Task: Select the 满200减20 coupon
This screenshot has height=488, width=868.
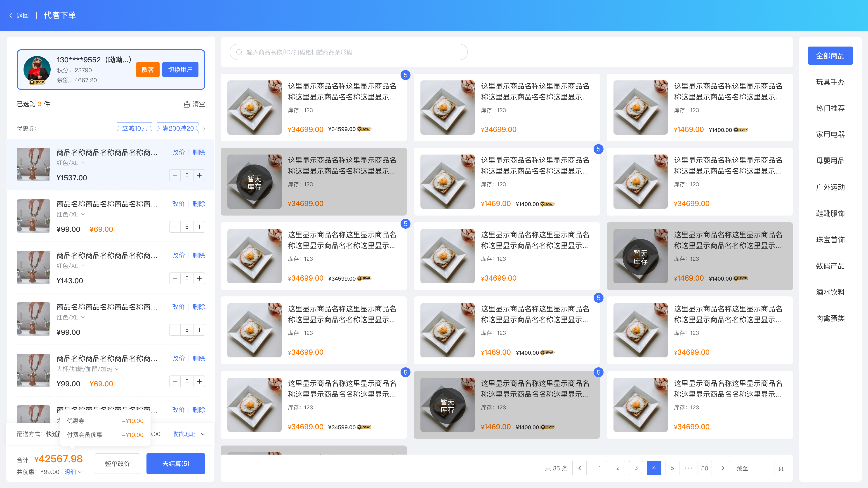Action: tap(177, 128)
